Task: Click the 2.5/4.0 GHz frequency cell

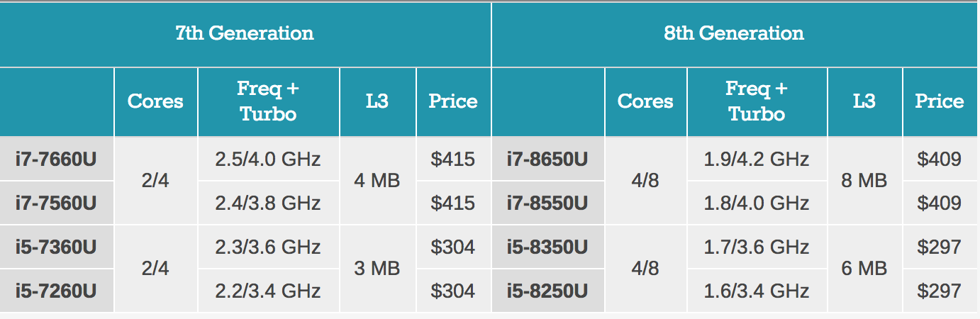Action: 268,159
